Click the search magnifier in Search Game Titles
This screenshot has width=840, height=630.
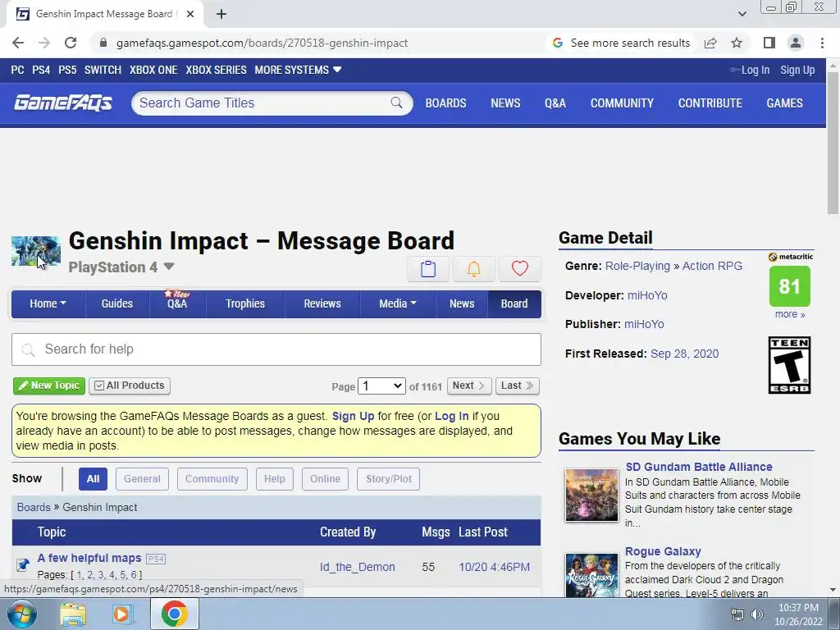click(396, 103)
